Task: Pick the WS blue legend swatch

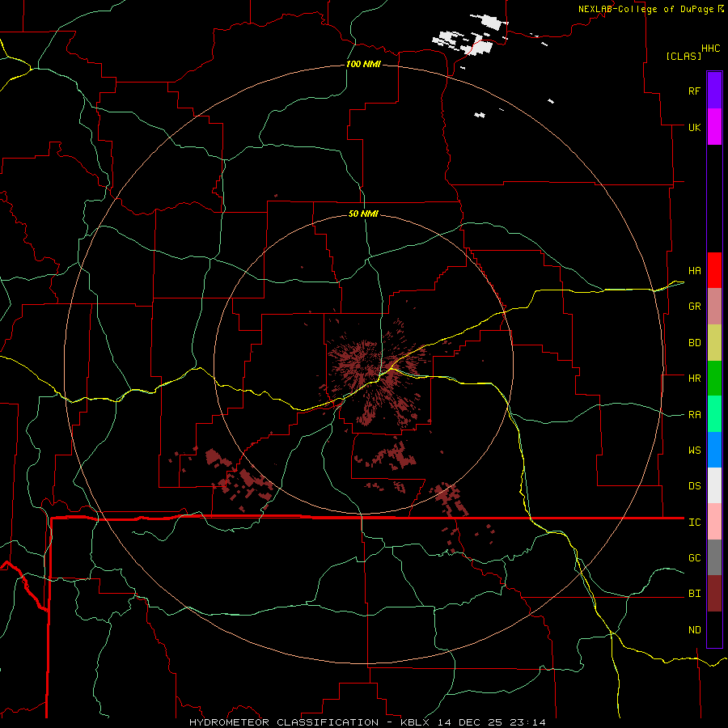Action: (714, 450)
